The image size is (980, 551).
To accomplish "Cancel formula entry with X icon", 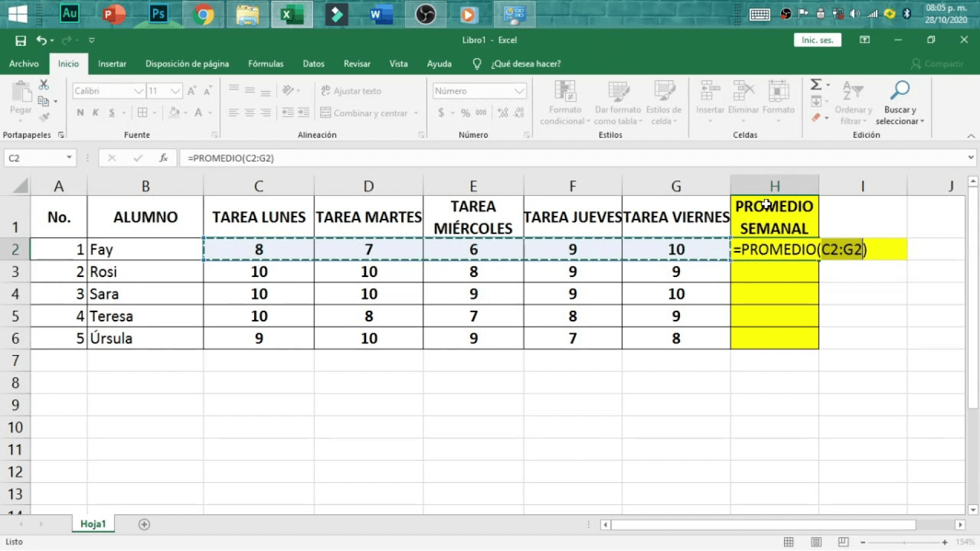I will (112, 158).
